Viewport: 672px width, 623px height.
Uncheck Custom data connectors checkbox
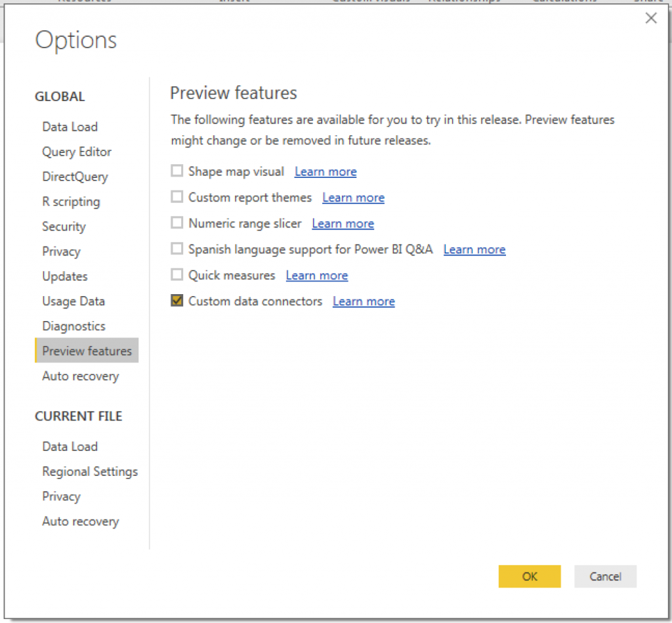177,301
